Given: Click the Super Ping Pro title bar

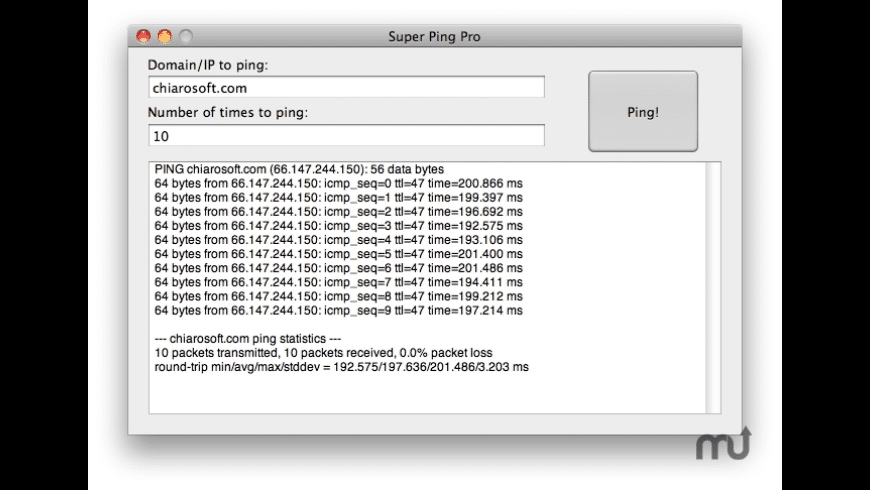Looking at the screenshot, I should coord(434,37).
